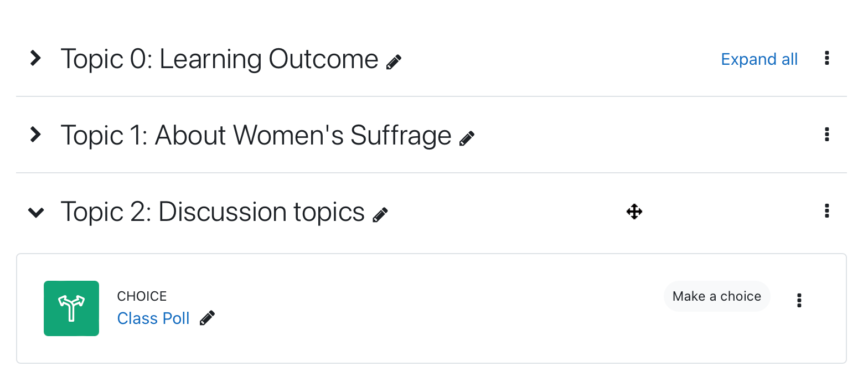Screen dimensions: 868x371
Task: Open the Class Poll link
Action: click(x=153, y=318)
